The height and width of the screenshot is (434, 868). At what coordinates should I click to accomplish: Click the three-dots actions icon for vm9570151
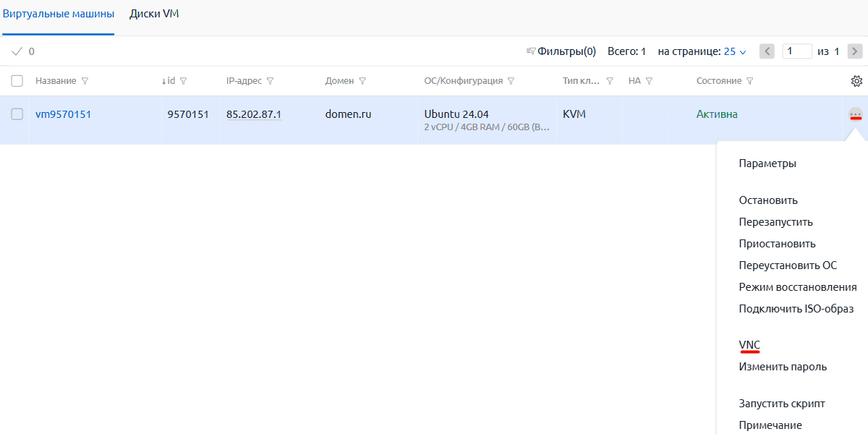[x=856, y=114]
